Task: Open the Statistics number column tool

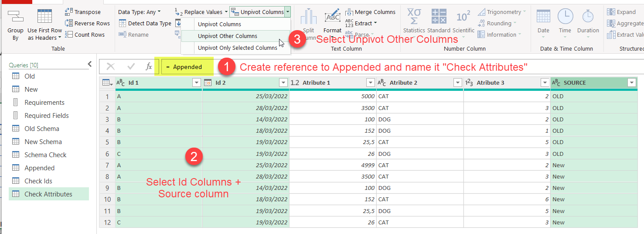Action: (414, 17)
